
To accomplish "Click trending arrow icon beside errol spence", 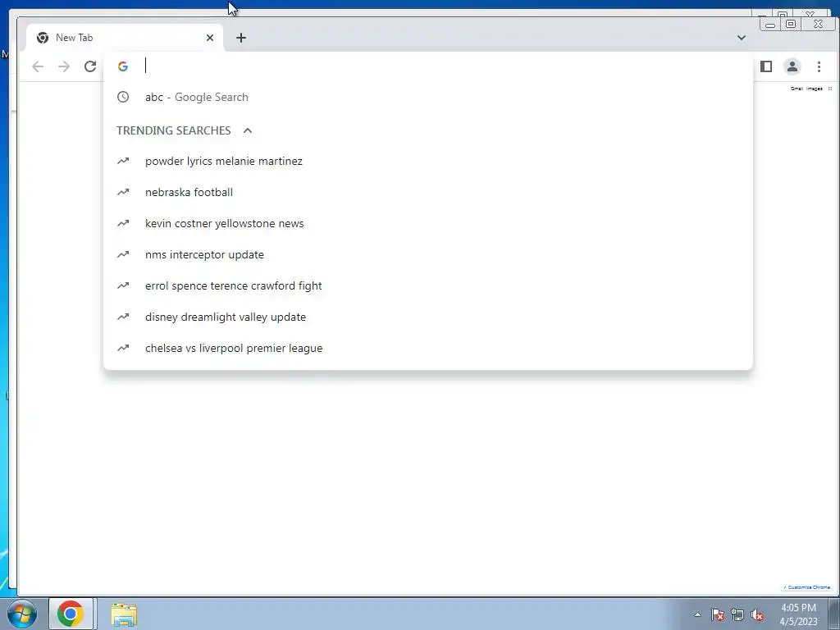I will [123, 285].
